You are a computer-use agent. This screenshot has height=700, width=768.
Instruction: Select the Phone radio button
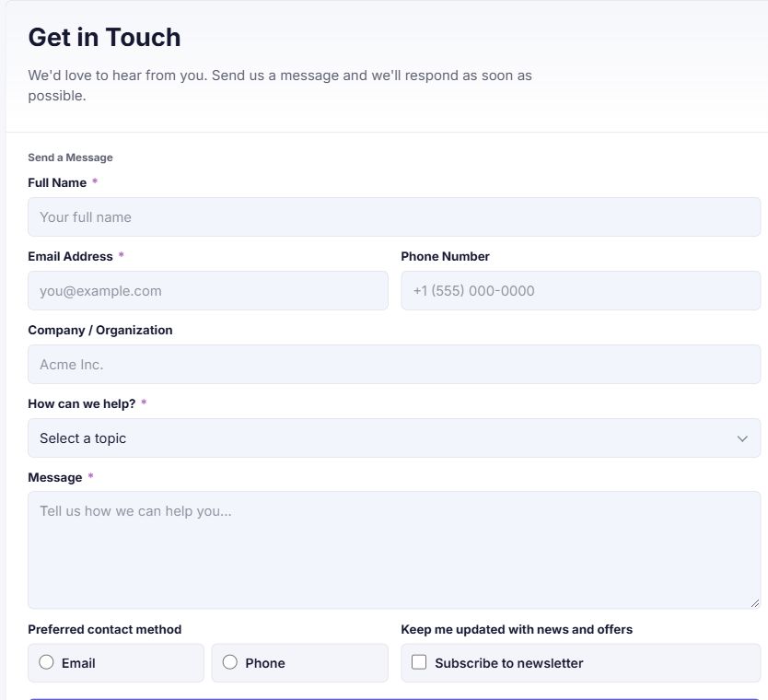pyautogui.click(x=229, y=662)
